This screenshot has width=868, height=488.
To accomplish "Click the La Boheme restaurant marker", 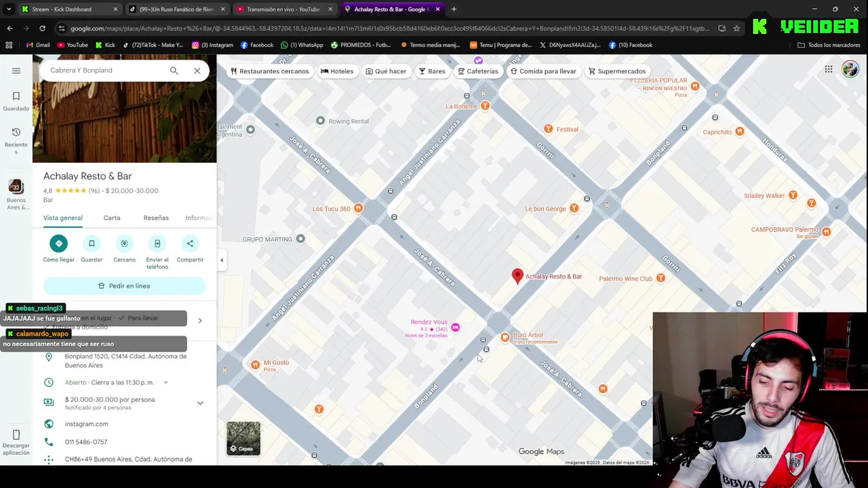I will pyautogui.click(x=485, y=106).
